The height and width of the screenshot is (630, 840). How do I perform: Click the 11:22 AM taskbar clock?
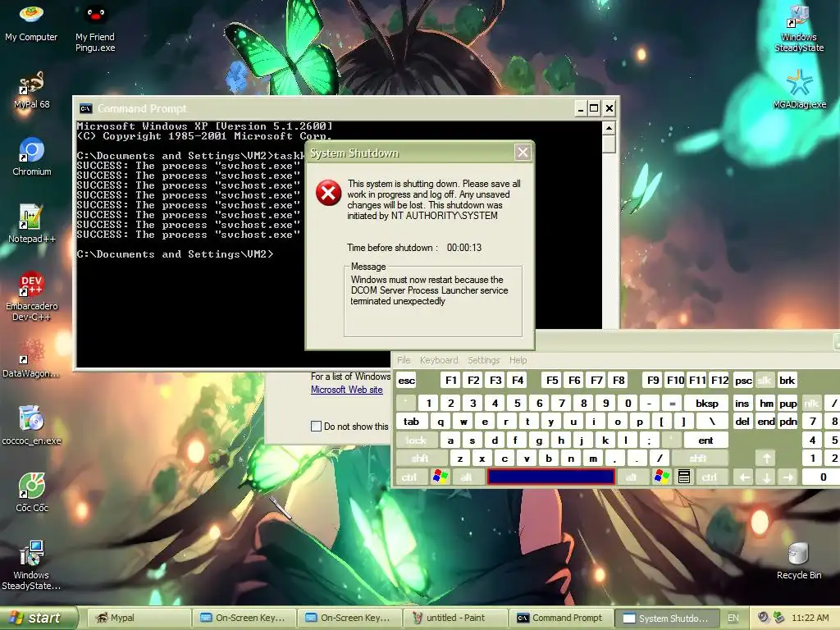(810, 618)
